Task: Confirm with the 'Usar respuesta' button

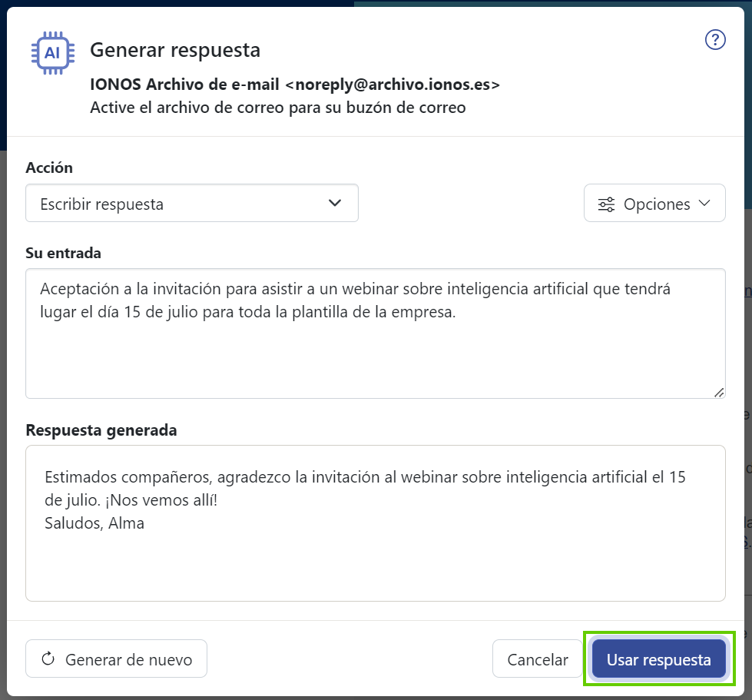Action: [x=659, y=659]
